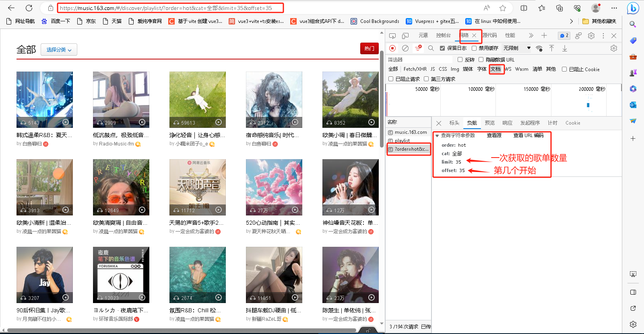
Task: Clear the network log
Action: [x=405, y=48]
